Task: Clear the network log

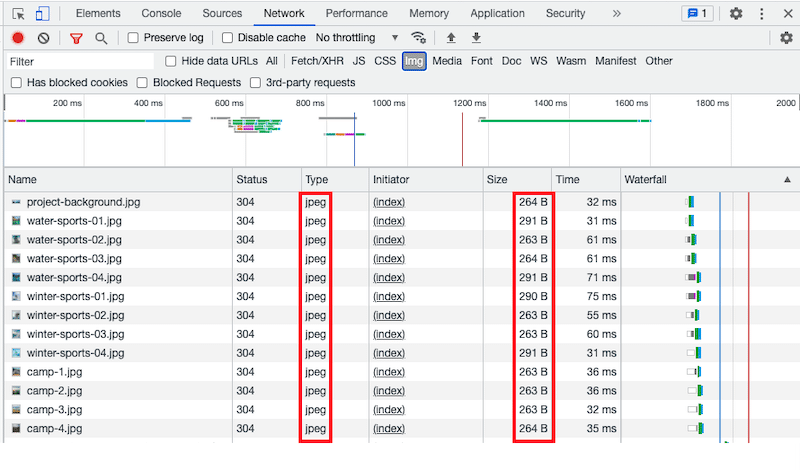Action: pyautogui.click(x=43, y=38)
